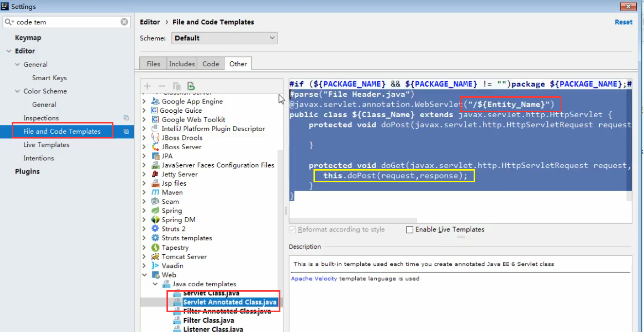644x332 pixels.
Task: Collapse the Color Scheme node
Action: pyautogui.click(x=18, y=91)
